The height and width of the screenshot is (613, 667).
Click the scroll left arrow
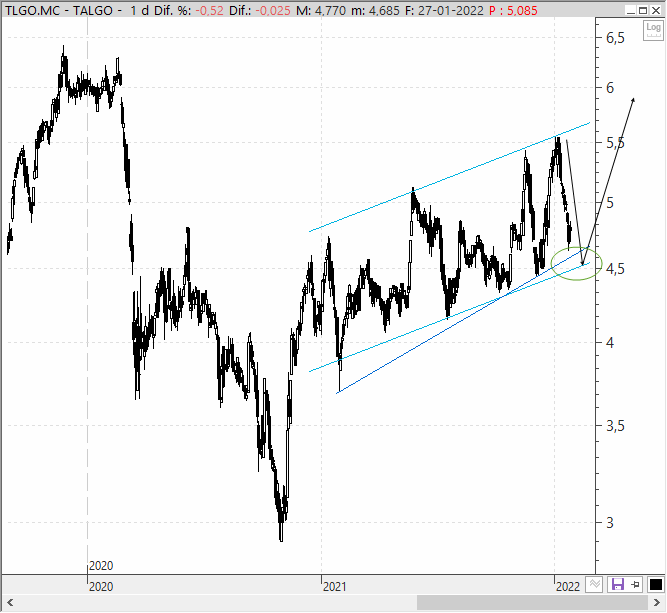[10, 603]
